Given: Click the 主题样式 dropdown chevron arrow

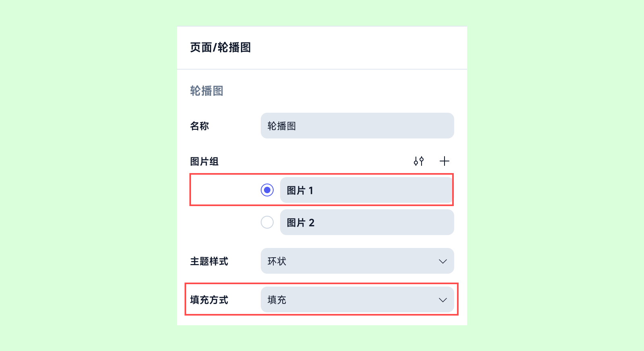Looking at the screenshot, I should tap(443, 261).
